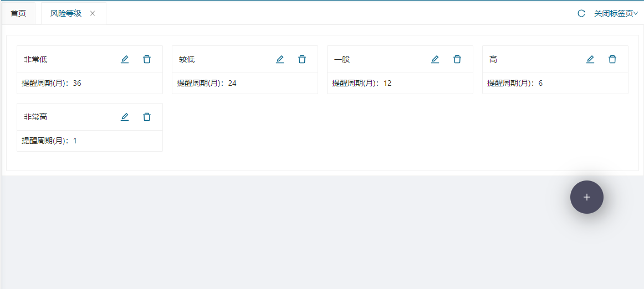
Task: Select the 风险等级 tab
Action: [x=66, y=13]
